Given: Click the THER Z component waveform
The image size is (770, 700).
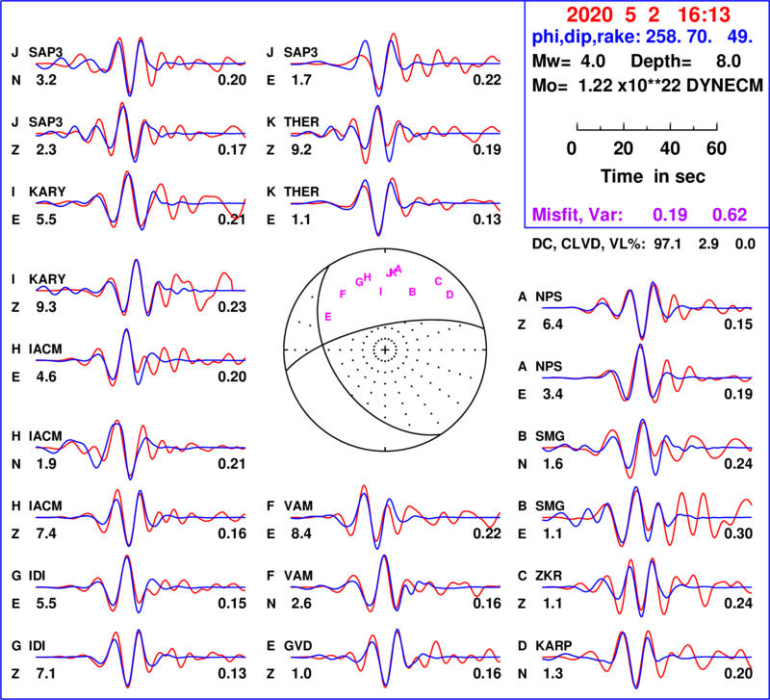Looking at the screenshot, I should tap(396, 134).
